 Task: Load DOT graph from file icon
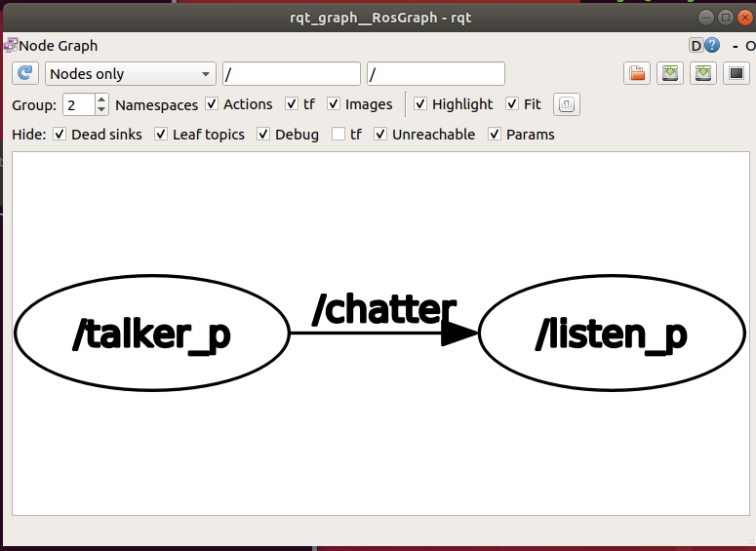[x=637, y=73]
